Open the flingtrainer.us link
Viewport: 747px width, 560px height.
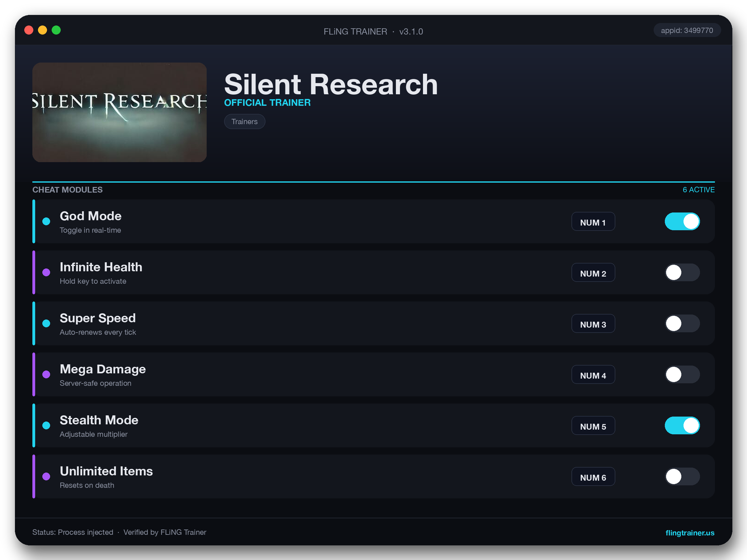coord(690,533)
